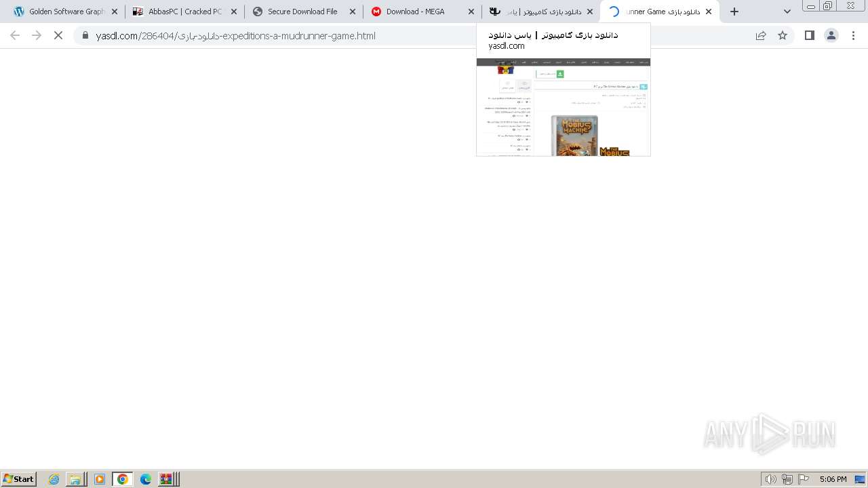Viewport: 868px width, 488px height.
Task: Open the tab search dropdown
Action: (x=787, y=12)
